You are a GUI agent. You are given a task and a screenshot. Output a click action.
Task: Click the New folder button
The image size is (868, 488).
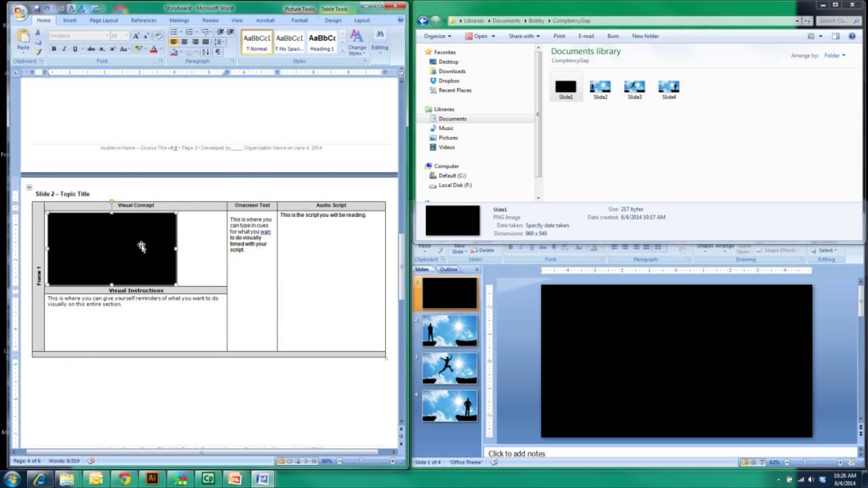pyautogui.click(x=646, y=36)
